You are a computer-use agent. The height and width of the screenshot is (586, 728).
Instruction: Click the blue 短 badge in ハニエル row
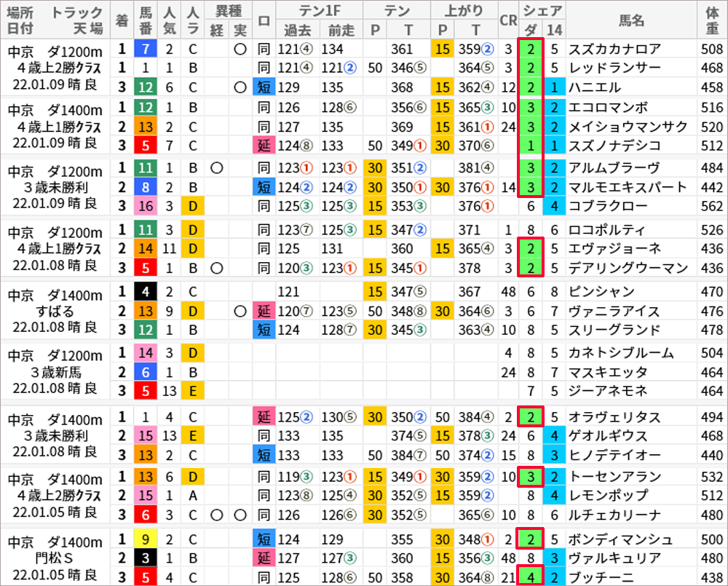pos(264,87)
